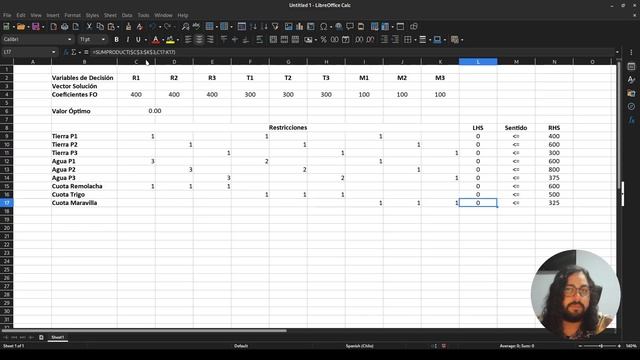Click the Cut scissors icon

[89, 27]
